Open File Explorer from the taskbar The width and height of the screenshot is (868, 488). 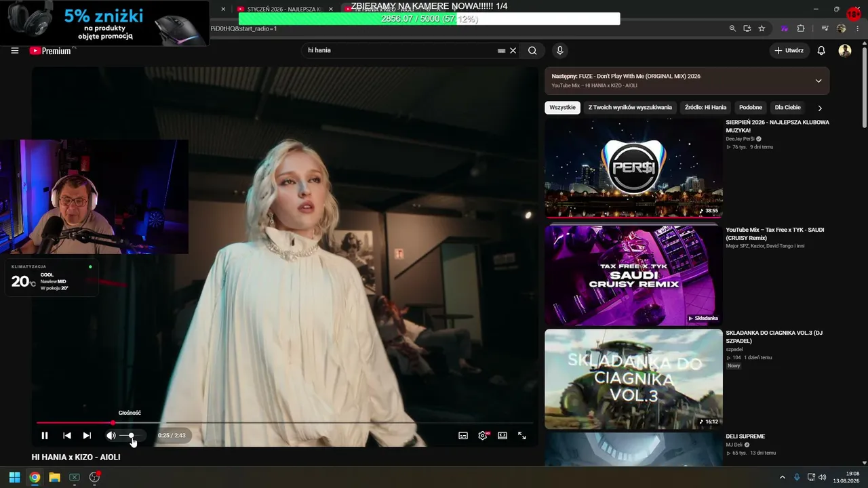pyautogui.click(x=54, y=477)
